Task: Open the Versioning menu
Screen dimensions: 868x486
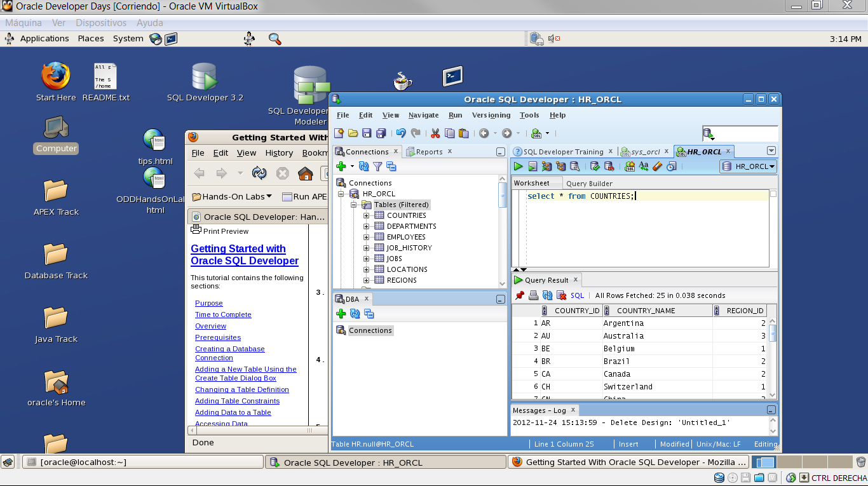Action: 491,115
